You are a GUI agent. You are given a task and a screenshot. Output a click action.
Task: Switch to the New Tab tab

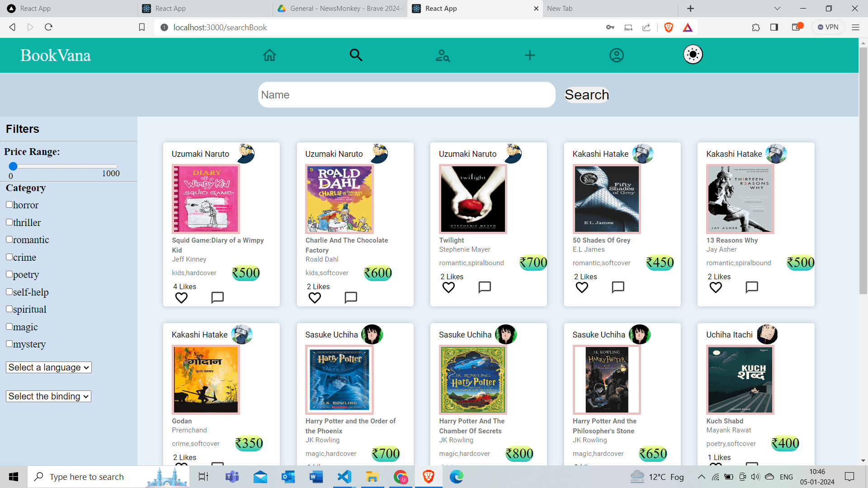610,9
